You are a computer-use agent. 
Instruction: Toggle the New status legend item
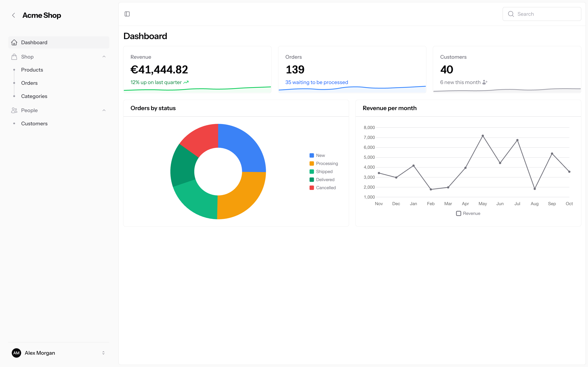tap(317, 155)
